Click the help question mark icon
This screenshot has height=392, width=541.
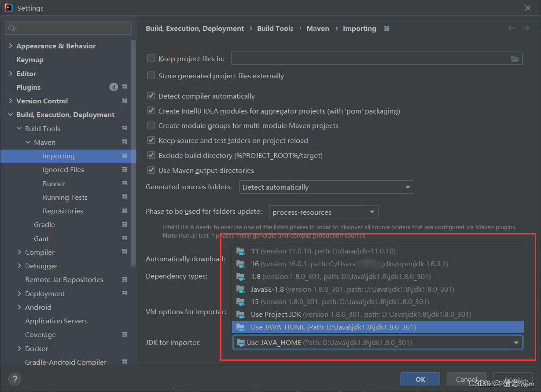point(15,379)
